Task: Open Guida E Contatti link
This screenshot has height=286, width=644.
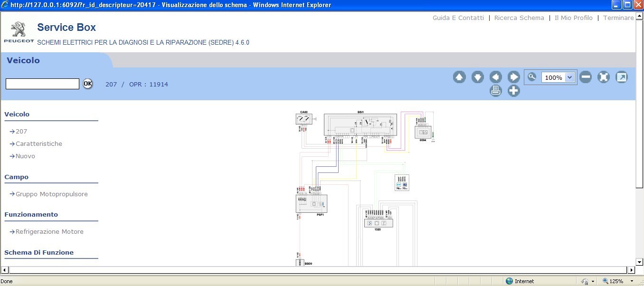Action: point(458,18)
